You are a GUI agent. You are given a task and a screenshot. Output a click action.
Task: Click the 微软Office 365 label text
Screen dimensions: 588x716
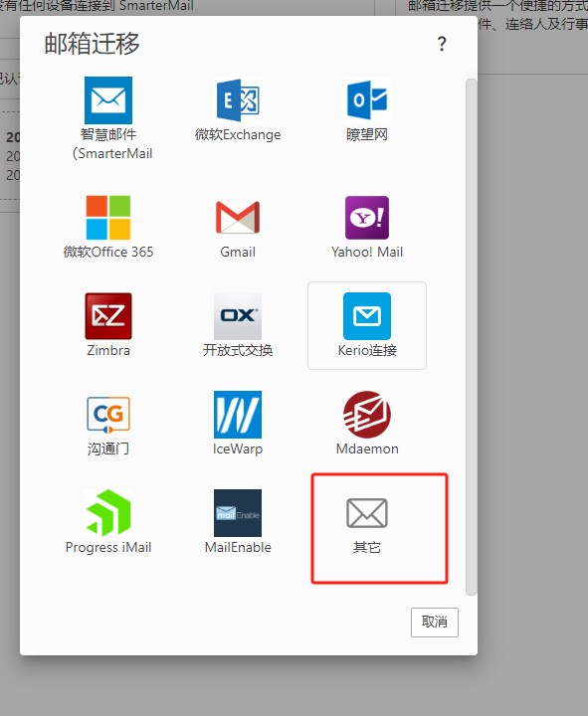(x=108, y=252)
